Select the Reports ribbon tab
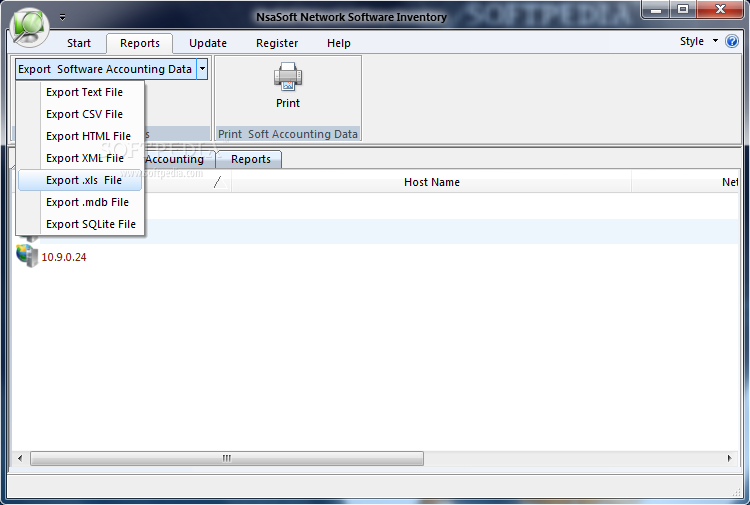 [x=140, y=43]
